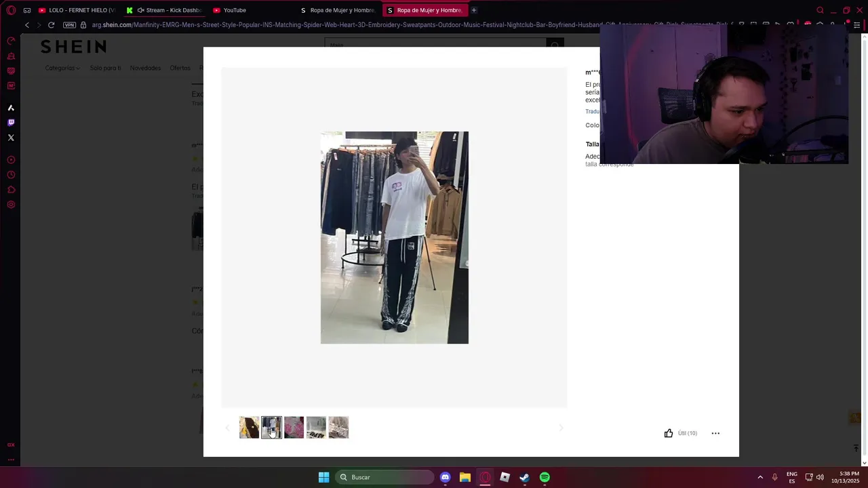Viewport: 868px width, 488px height.
Task: Open the Aria AI sidebar icon
Action: 11,108
